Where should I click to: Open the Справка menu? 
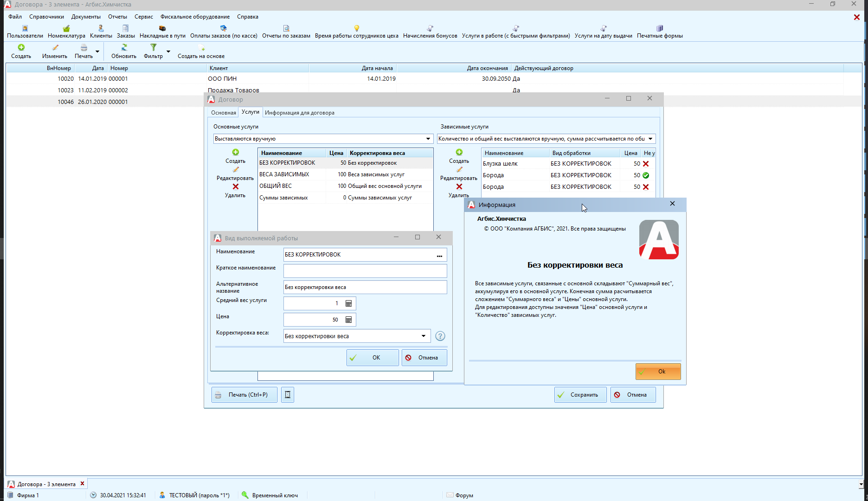(248, 17)
